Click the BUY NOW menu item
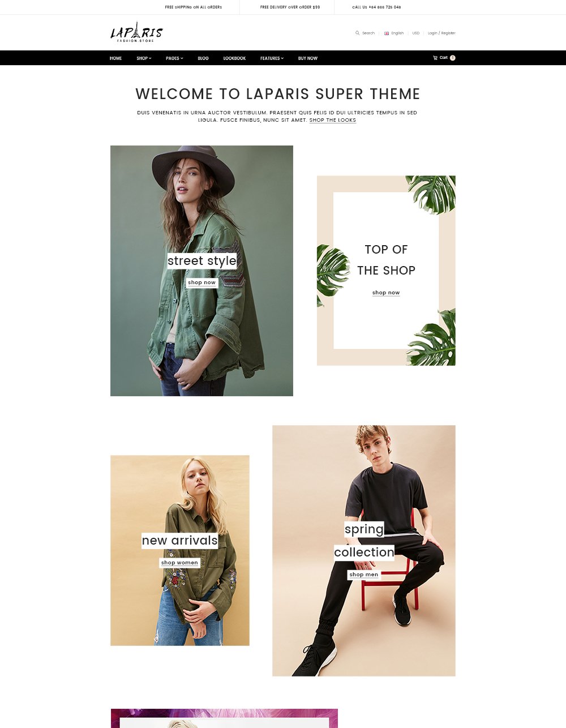 point(308,58)
